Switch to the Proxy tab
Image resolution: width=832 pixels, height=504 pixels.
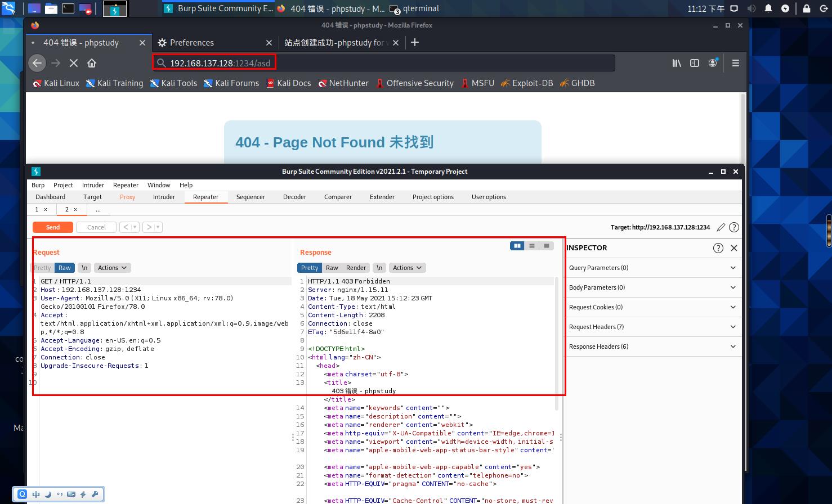tap(127, 197)
